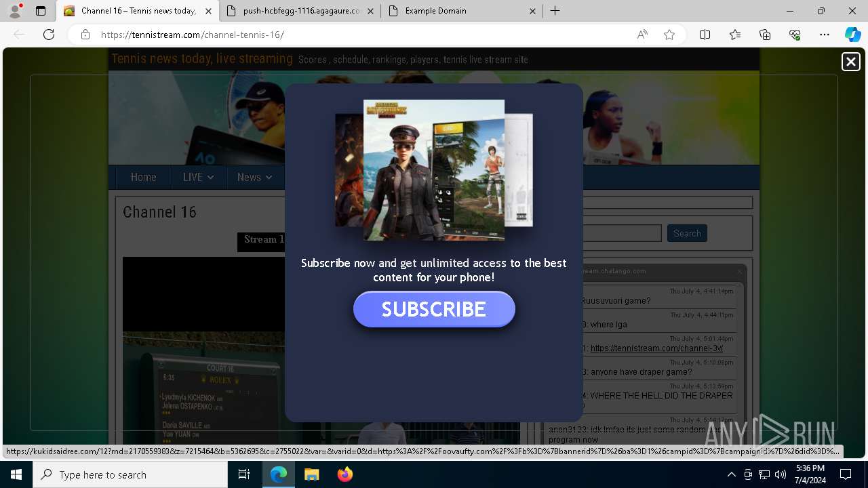Close the ad overlay with the X button
Image resolution: width=868 pixels, height=488 pixels.
coord(850,62)
